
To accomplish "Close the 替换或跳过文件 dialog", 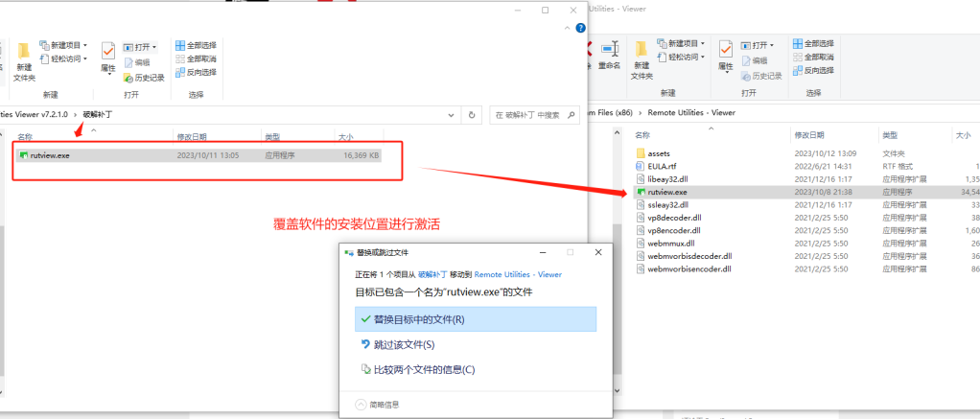I will [x=598, y=252].
